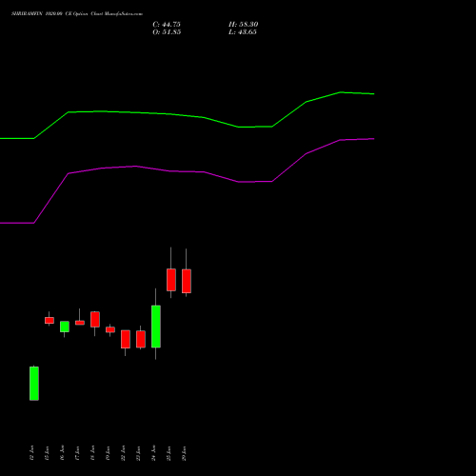
Task: Select the close value C: 44.75
Action: 167,25
